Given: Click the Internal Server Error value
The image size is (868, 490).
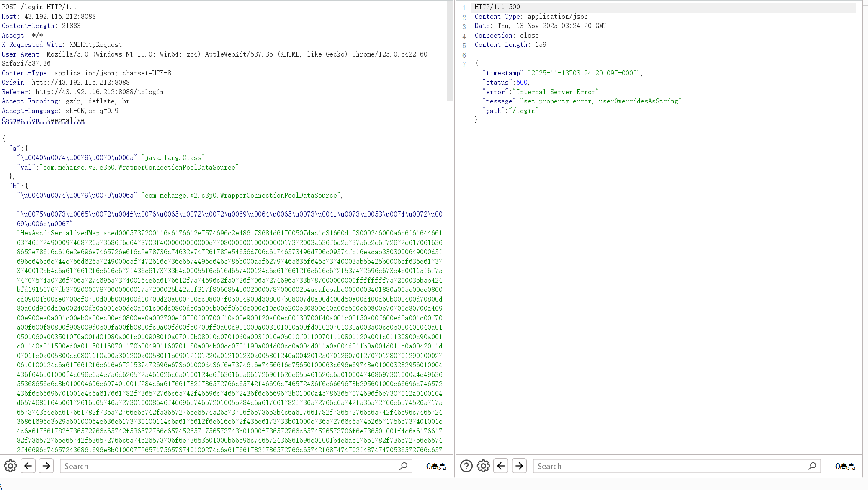Looking at the screenshot, I should [556, 92].
